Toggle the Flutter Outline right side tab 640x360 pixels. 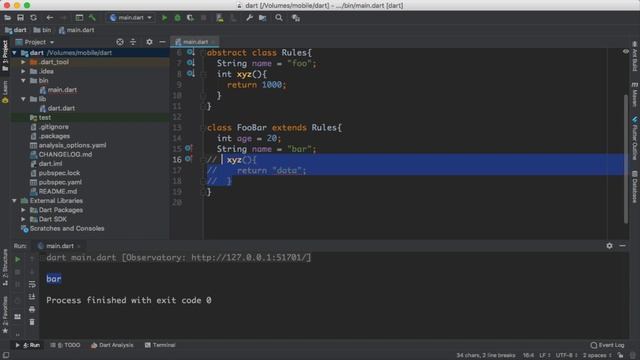point(635,139)
